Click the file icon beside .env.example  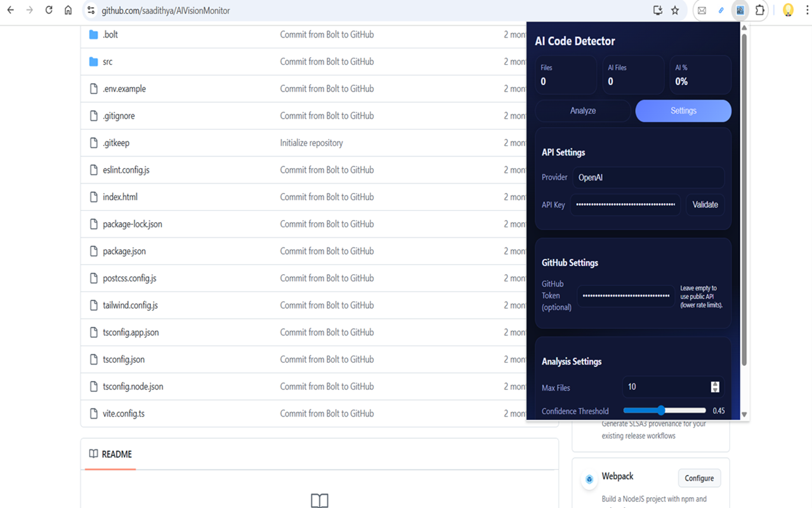click(x=94, y=89)
